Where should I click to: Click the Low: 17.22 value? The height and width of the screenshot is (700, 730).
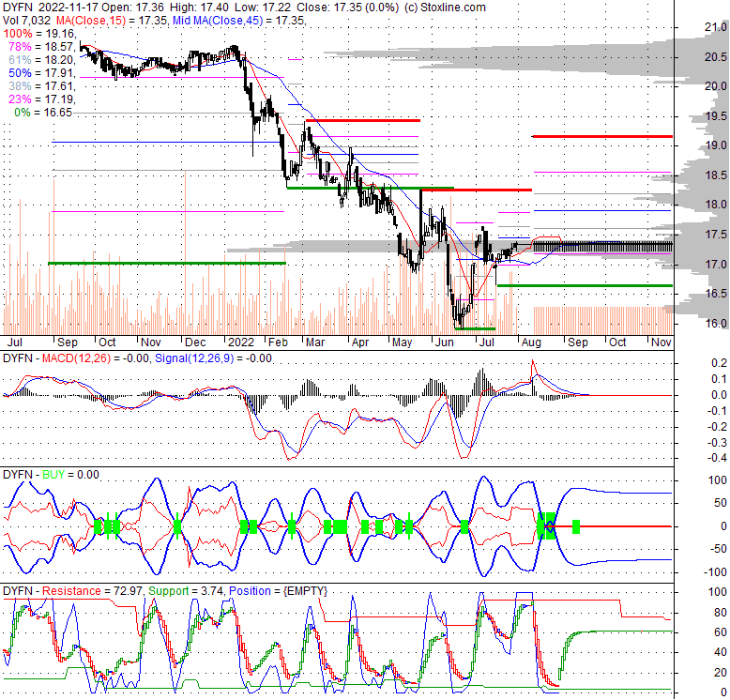coord(263,8)
